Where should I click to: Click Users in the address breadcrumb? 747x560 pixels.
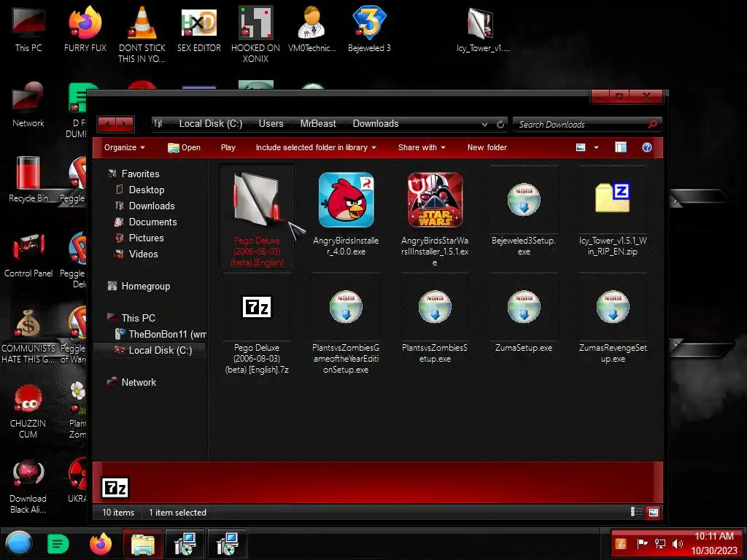pyautogui.click(x=271, y=124)
